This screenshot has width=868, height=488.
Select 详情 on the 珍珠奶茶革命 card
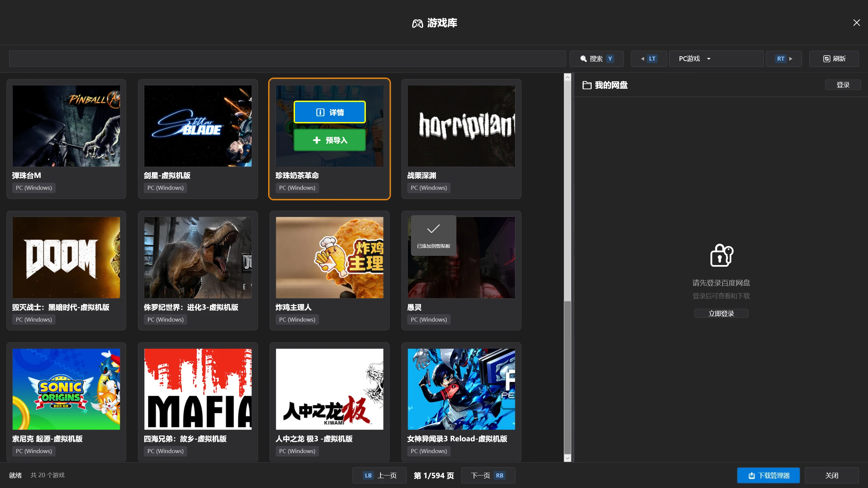point(329,111)
